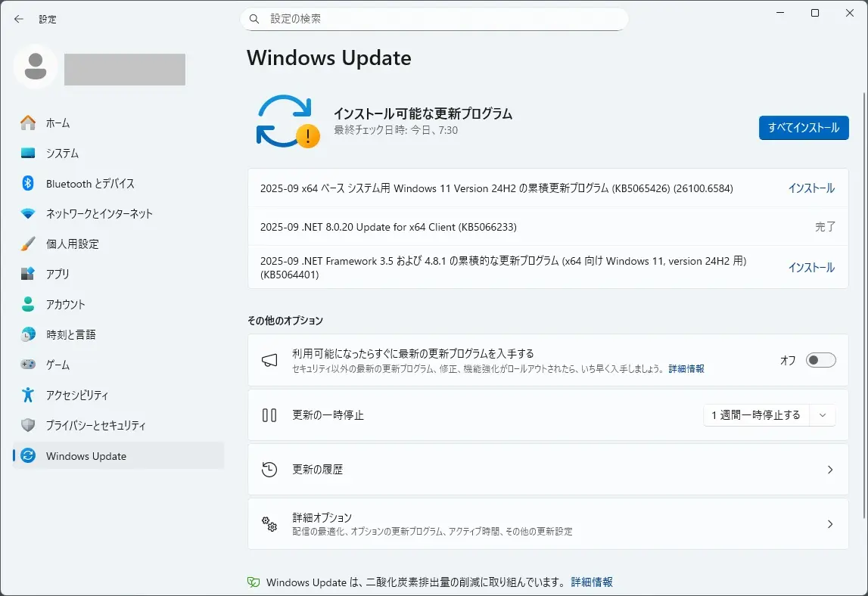Click the advanced options gears icon
The width and height of the screenshot is (868, 596).
[269, 524]
